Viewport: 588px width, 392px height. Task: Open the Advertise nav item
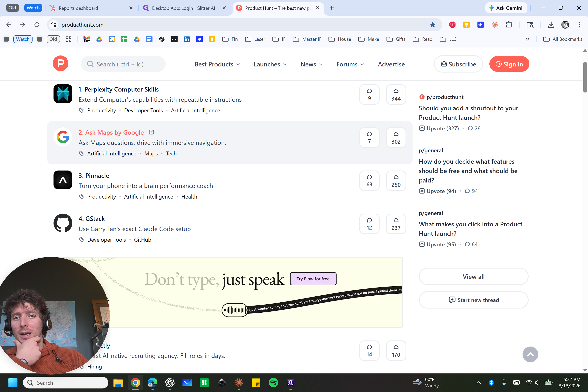391,64
